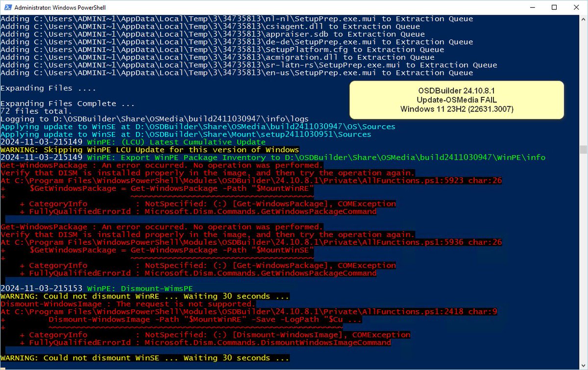
Task: Click 'Update-OSMedia FAIL' text
Action: click(x=457, y=100)
